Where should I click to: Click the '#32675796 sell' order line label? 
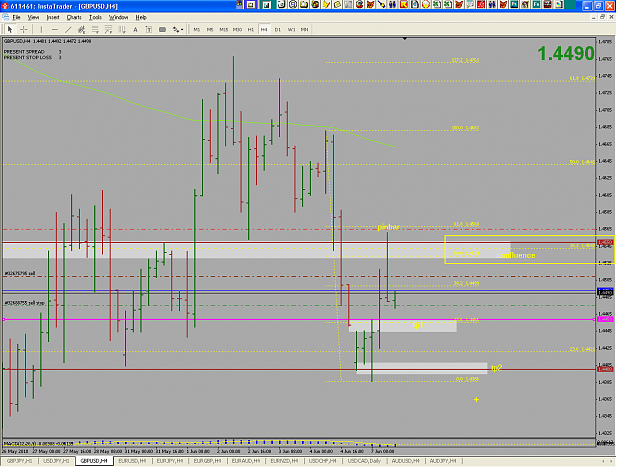pyautogui.click(x=20, y=273)
